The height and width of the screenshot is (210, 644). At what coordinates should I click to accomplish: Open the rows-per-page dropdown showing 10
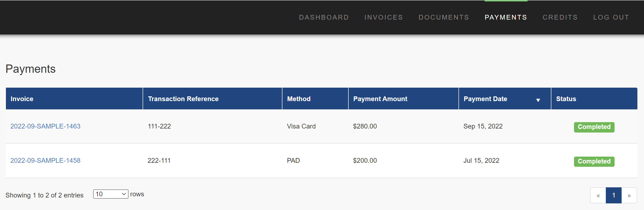pos(111,194)
